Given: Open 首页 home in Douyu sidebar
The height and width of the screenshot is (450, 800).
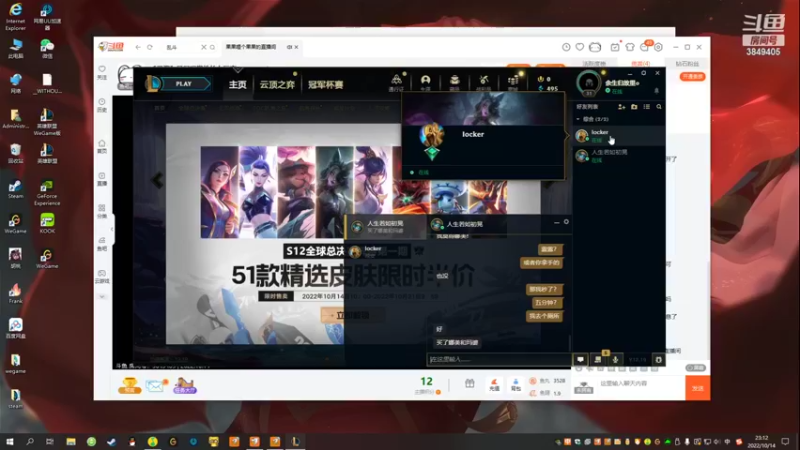Looking at the screenshot, I should (102, 147).
